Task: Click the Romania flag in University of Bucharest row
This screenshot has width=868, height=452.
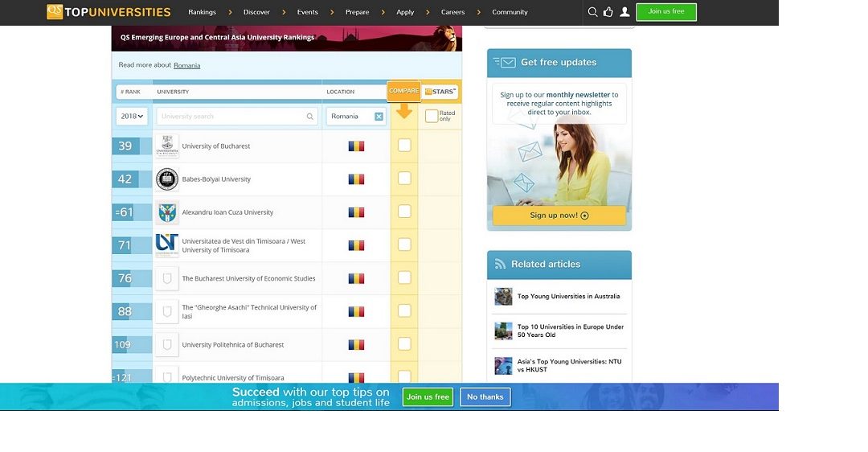Action: [x=357, y=146]
